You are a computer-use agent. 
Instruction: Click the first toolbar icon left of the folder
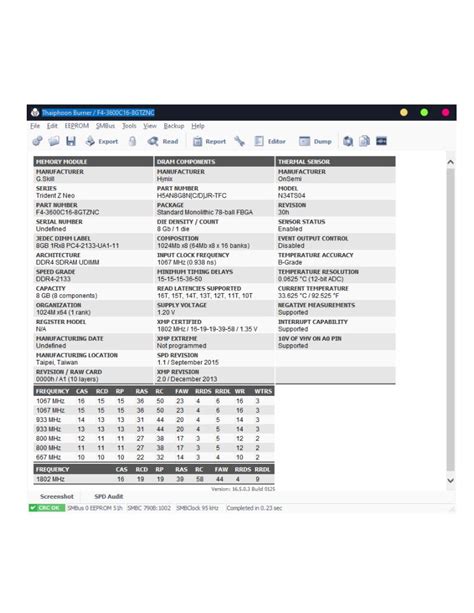[x=37, y=141]
